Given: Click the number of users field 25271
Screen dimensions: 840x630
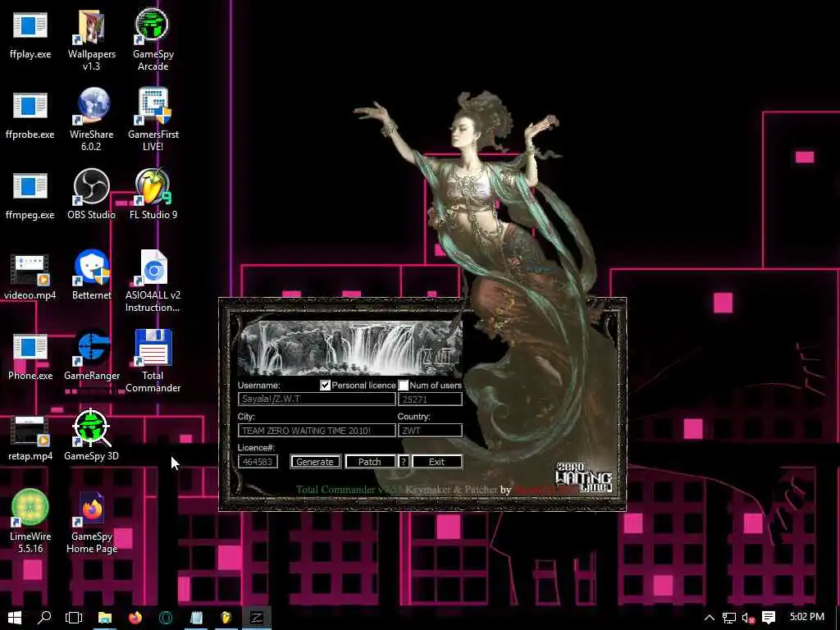Looking at the screenshot, I should click(x=430, y=399).
